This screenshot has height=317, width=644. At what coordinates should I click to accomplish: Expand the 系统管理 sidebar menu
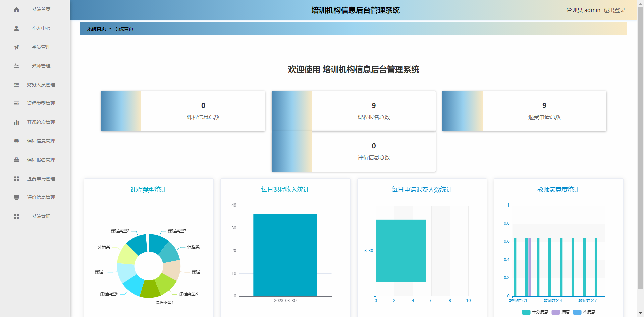(x=35, y=216)
